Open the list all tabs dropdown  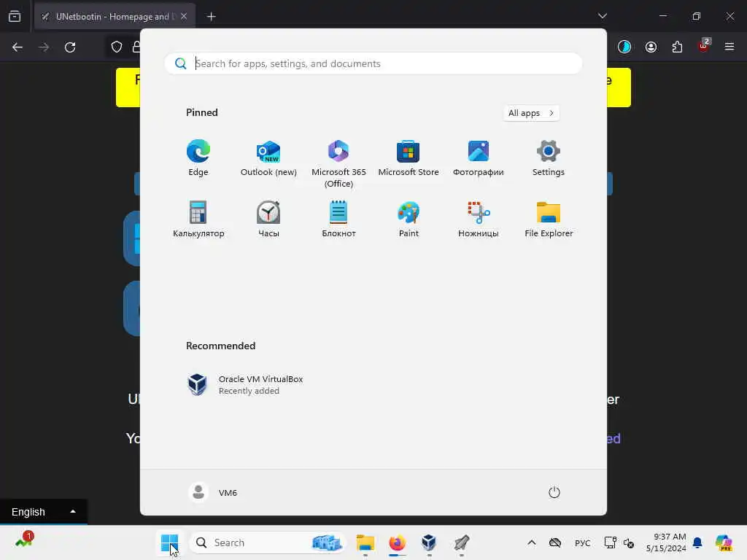[x=602, y=16]
